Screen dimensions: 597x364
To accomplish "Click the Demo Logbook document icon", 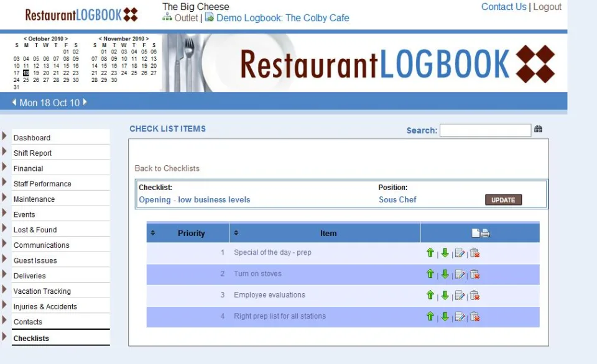I will (210, 17).
